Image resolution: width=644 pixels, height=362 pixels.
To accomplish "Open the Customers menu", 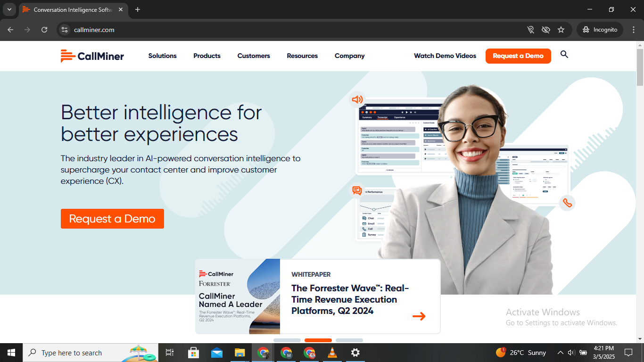I will 254,56.
